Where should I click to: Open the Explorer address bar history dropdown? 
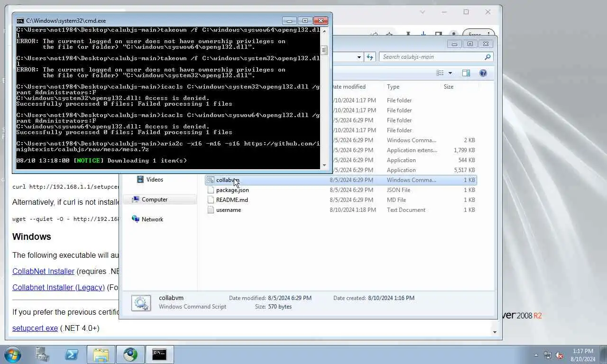359,57
